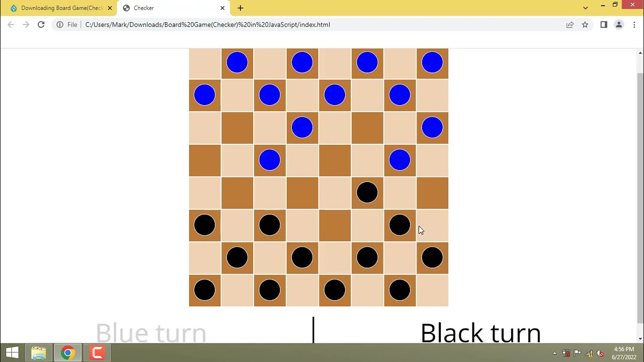Click empty dark square in fifth row, last column
This screenshot has width=644, height=362.
pyautogui.click(x=432, y=193)
